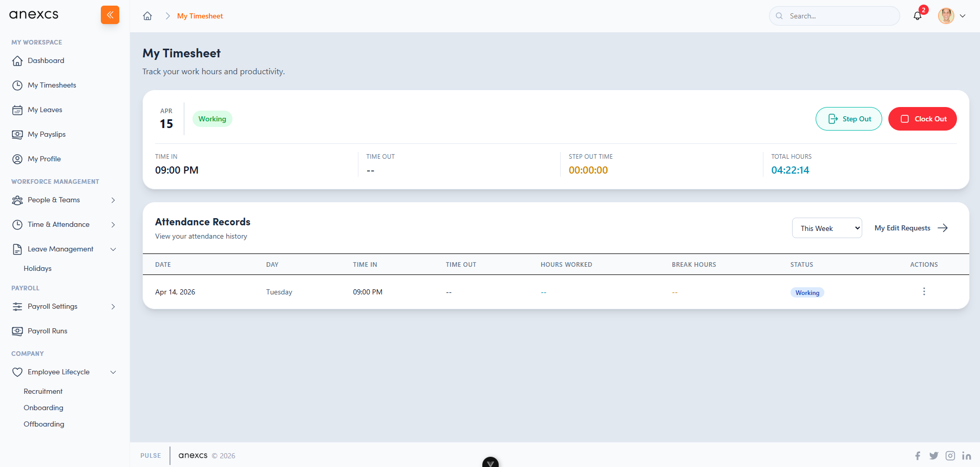This screenshot has height=467, width=980.
Task: Open Twitter link in footer
Action: [x=934, y=456]
